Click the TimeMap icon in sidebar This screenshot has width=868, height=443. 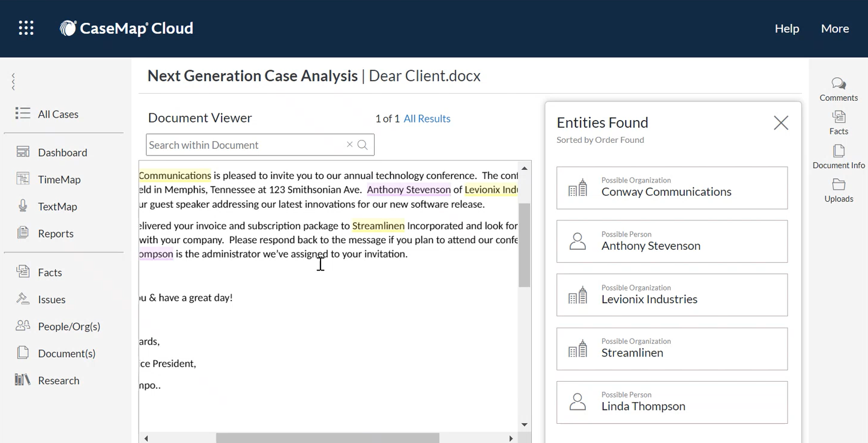click(x=23, y=179)
